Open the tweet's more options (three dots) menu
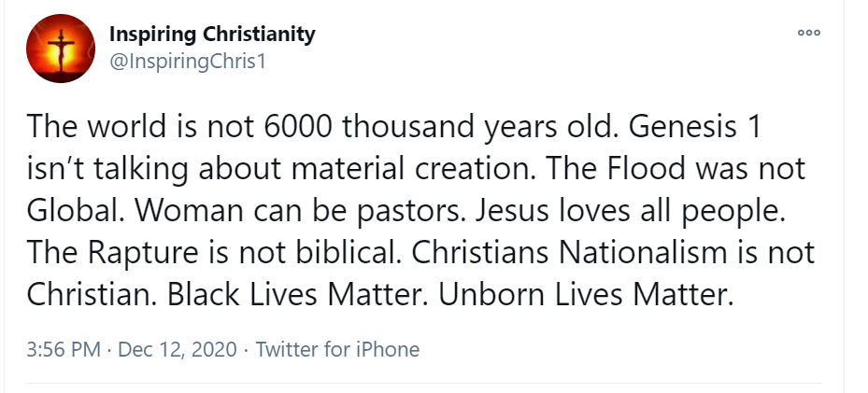Screen dimensions: 868x393 808,33
